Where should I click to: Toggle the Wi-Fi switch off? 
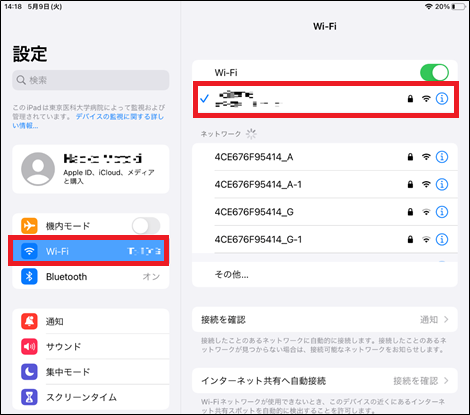pos(434,72)
